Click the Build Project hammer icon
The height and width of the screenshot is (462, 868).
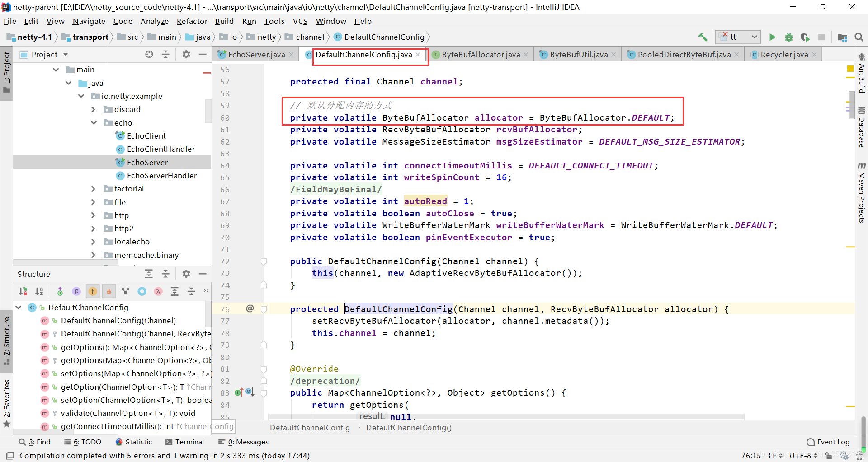[703, 37]
